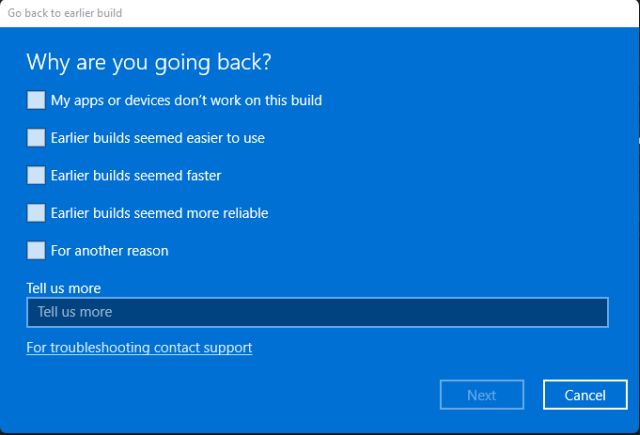Cancel going back to the earlier build
Viewport: 640px width, 435px height.
[x=585, y=395]
